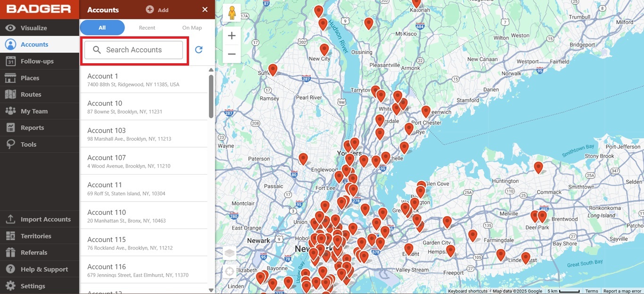The image size is (644, 294).
Task: Click the Places storefront icon
Action: (x=10, y=78)
